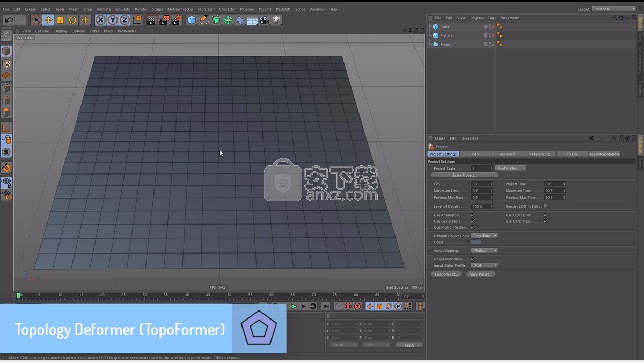Open the viewport Cameras menu
The image size is (644, 362).
pos(42,31)
